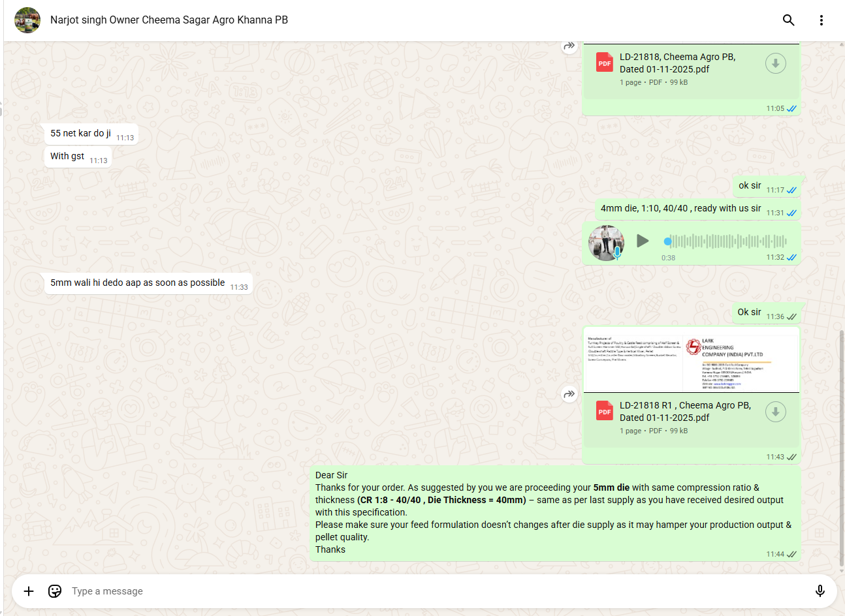Start recording a voice message
This screenshot has height=616, width=845.
click(820, 591)
